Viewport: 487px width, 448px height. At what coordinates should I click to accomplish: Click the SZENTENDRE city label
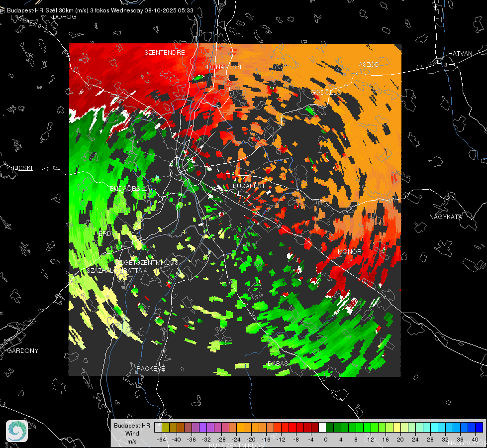[x=165, y=53]
